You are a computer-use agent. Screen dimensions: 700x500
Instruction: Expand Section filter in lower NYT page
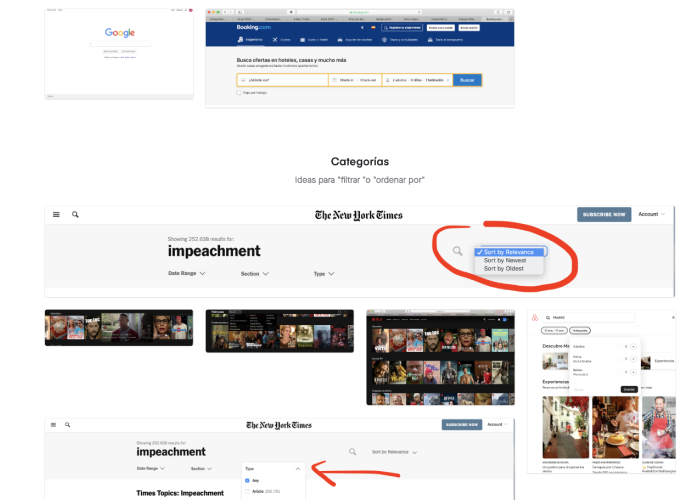[x=202, y=469]
